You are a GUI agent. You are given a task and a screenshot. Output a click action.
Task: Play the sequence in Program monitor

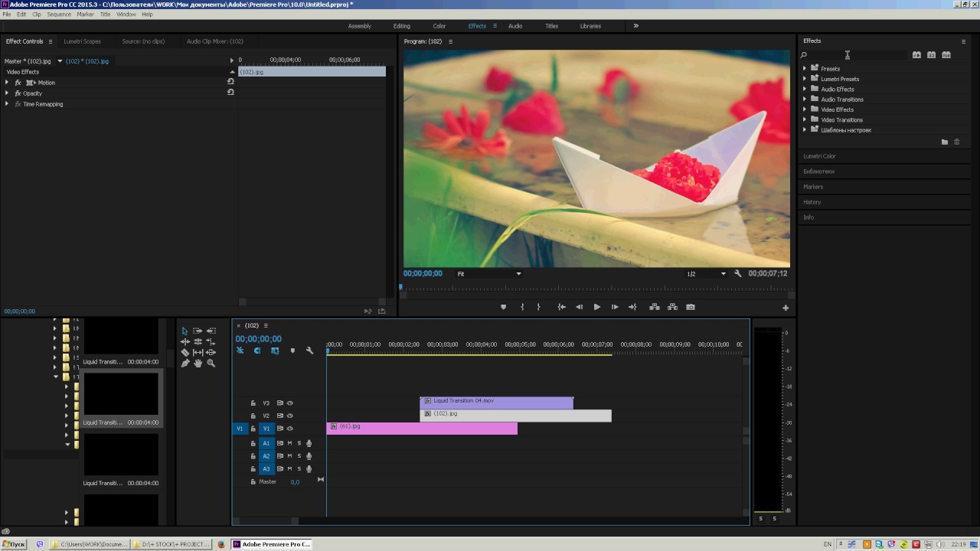597,307
